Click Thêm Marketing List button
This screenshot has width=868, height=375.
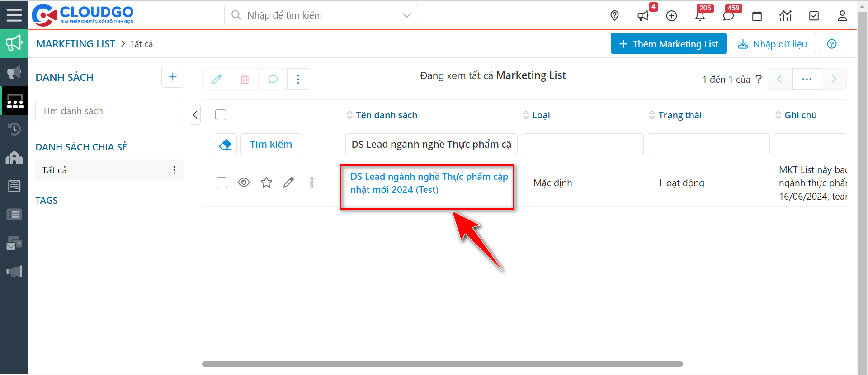(668, 44)
